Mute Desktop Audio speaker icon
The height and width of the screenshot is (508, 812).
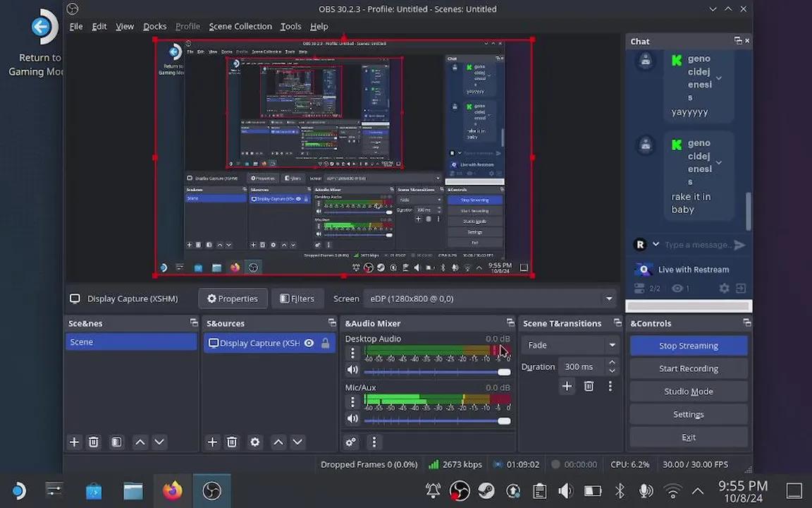tap(352, 370)
